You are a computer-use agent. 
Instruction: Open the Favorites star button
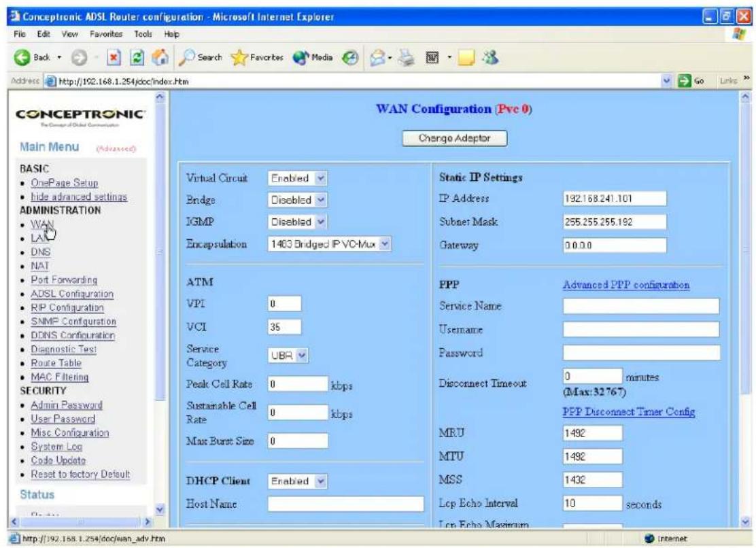click(257, 57)
